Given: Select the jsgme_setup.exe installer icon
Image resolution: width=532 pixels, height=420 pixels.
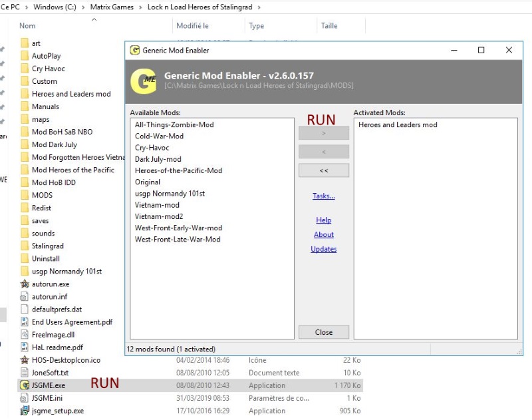Looking at the screenshot, I should click(25, 411).
